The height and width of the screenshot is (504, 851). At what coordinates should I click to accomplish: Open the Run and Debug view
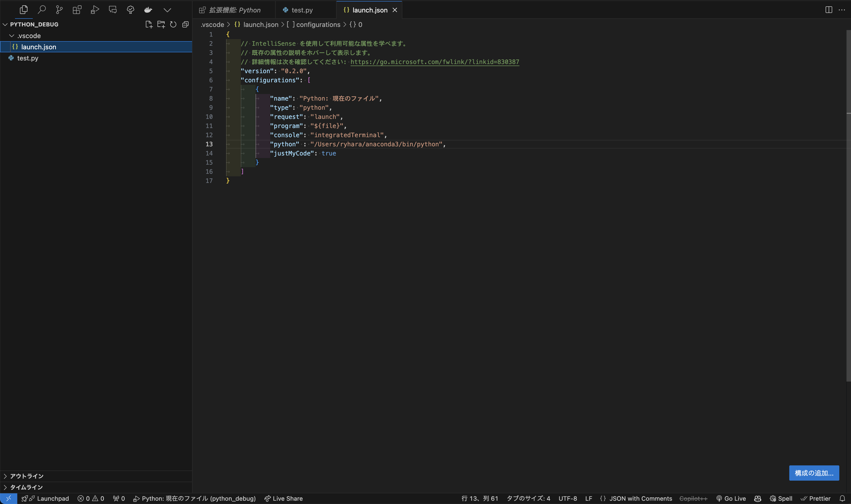[x=94, y=9]
